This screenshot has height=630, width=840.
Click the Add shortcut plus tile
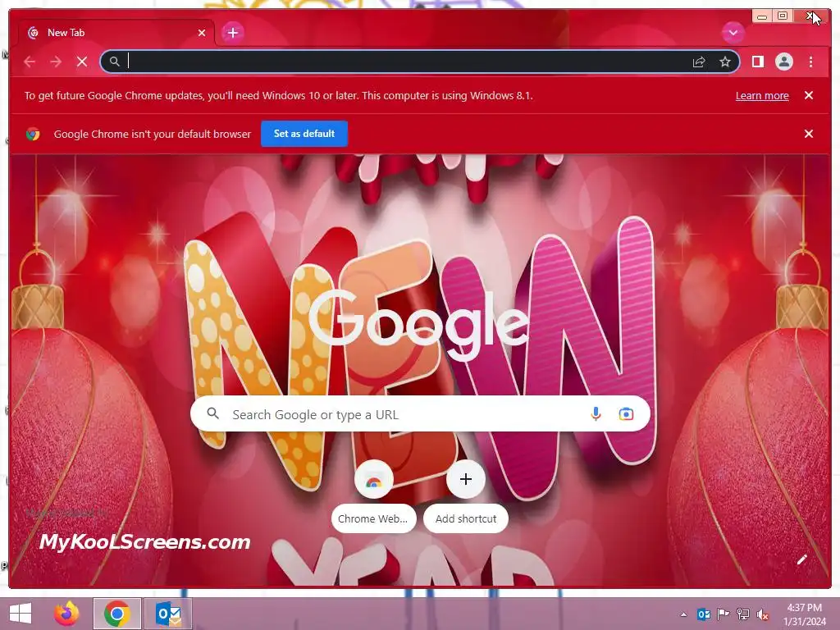click(x=466, y=495)
